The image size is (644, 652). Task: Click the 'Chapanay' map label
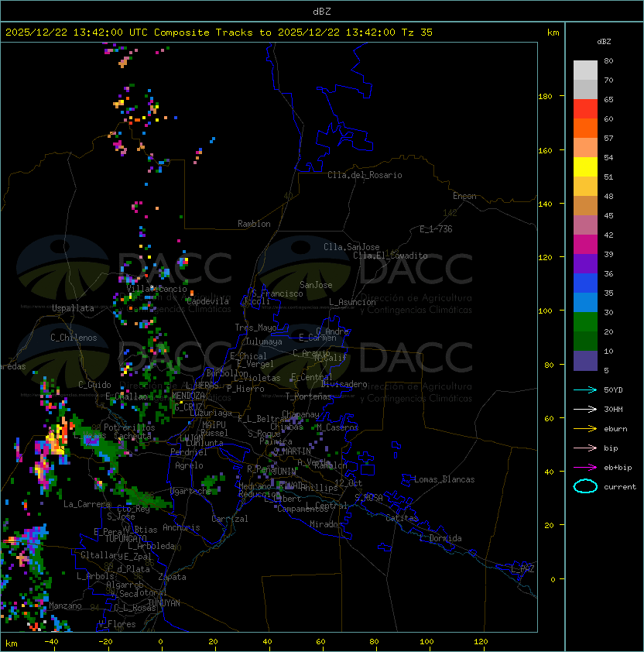[300, 414]
